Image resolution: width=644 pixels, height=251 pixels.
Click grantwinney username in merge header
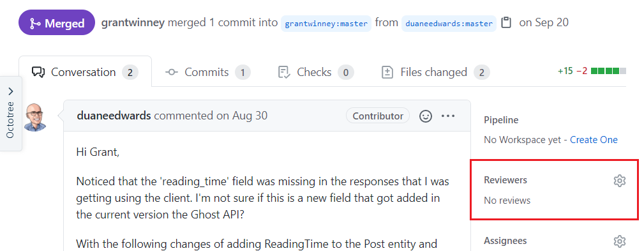[133, 22]
